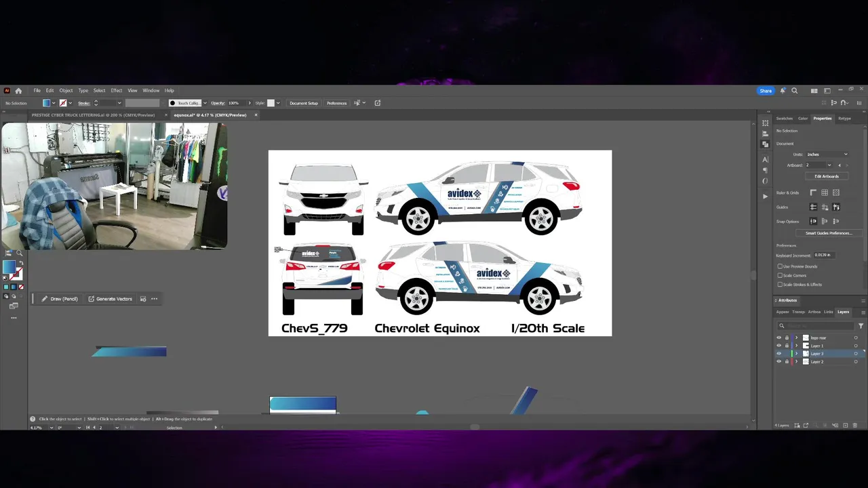Open the File menu

click(x=37, y=90)
